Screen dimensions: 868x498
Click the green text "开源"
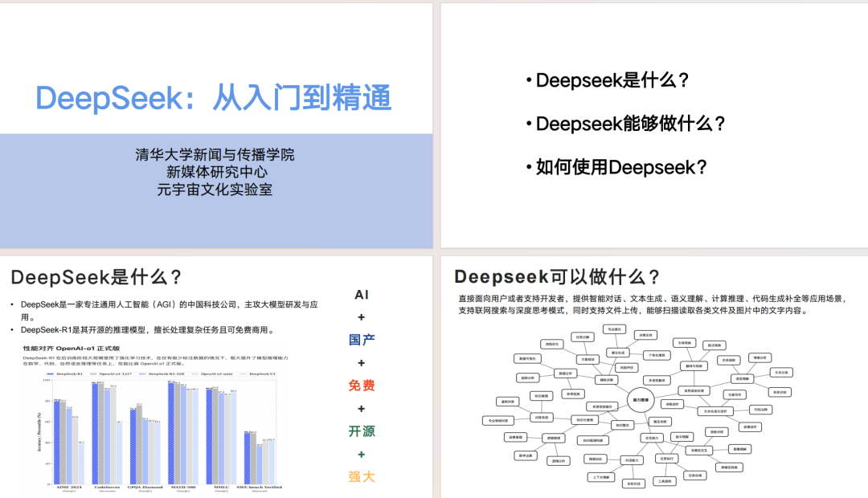pos(360,431)
